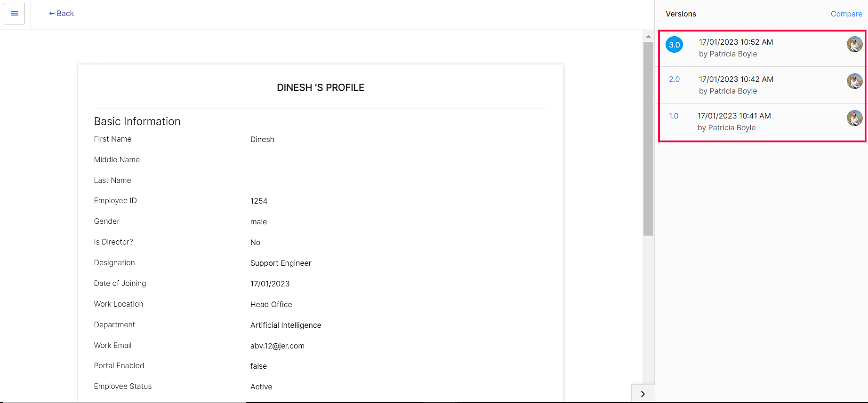Click the Compare link in Versions
The width and height of the screenshot is (868, 403).
point(846,14)
